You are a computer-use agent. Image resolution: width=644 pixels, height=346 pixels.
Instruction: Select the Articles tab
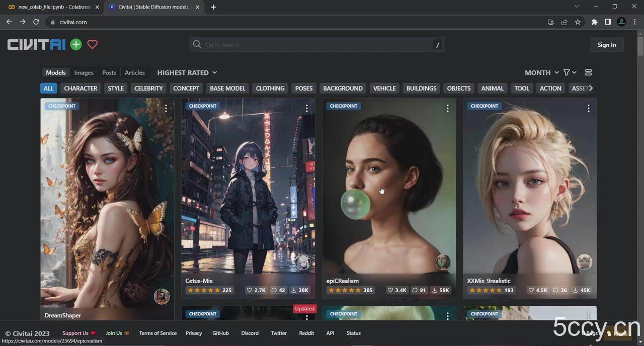[135, 72]
